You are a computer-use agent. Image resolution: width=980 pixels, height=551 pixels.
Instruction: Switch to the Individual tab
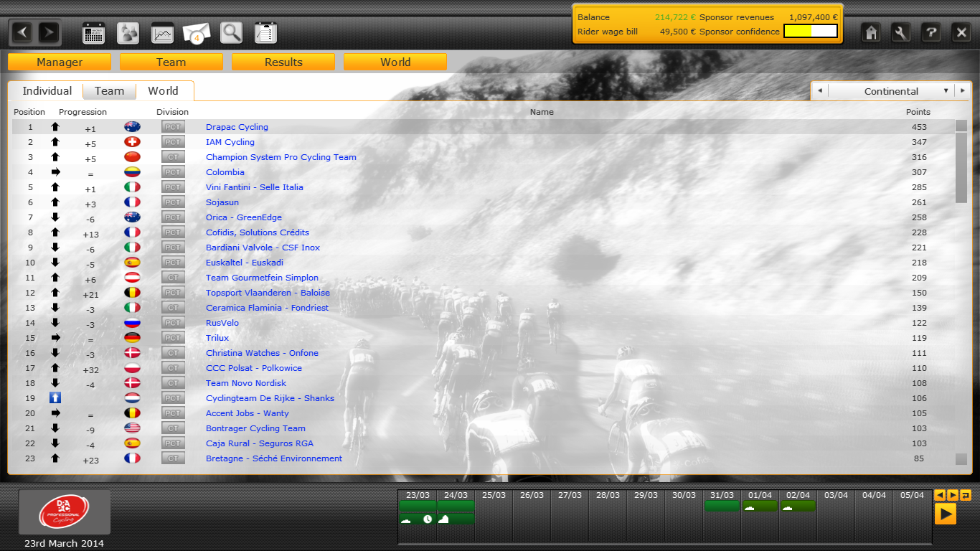tap(47, 91)
